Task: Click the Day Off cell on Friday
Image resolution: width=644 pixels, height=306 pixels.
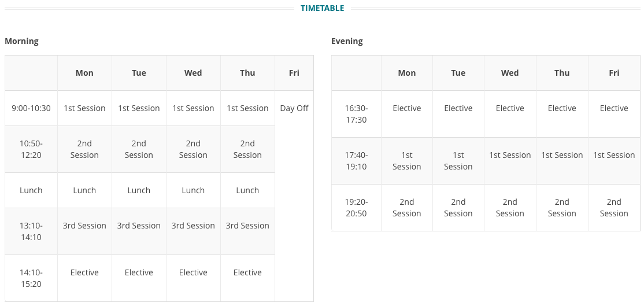Action: click(294, 108)
